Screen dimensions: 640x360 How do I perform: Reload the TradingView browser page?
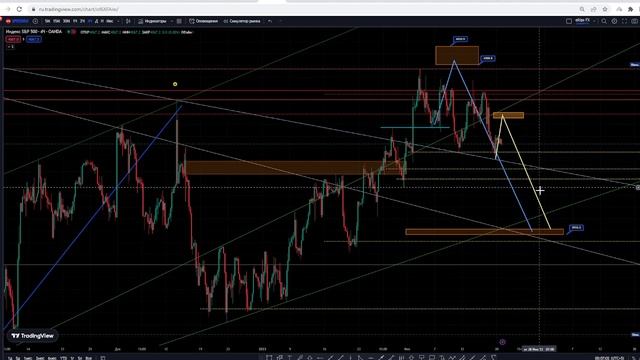19,9
